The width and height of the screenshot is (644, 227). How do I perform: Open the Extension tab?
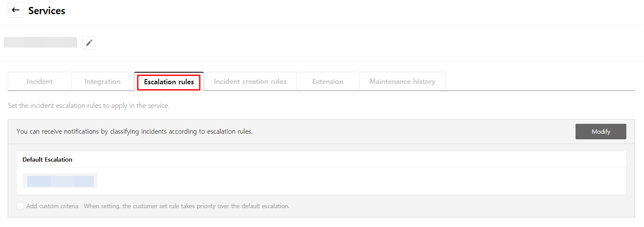(328, 82)
